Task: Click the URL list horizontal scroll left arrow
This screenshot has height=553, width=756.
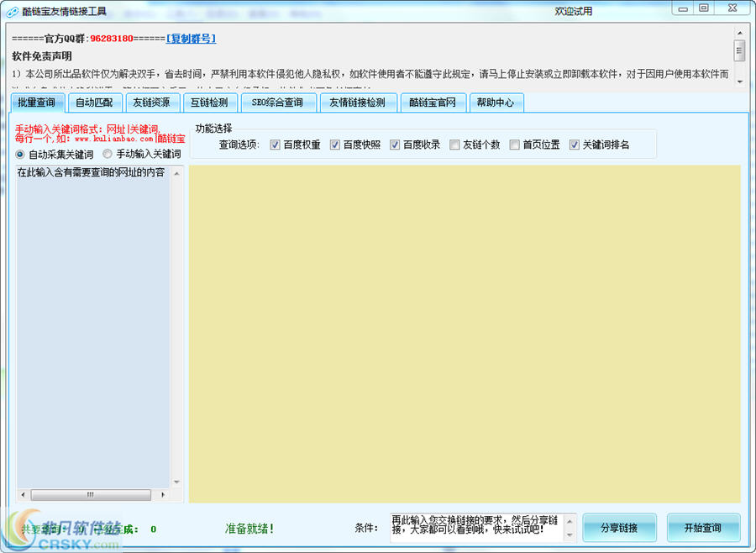Action: coord(23,495)
